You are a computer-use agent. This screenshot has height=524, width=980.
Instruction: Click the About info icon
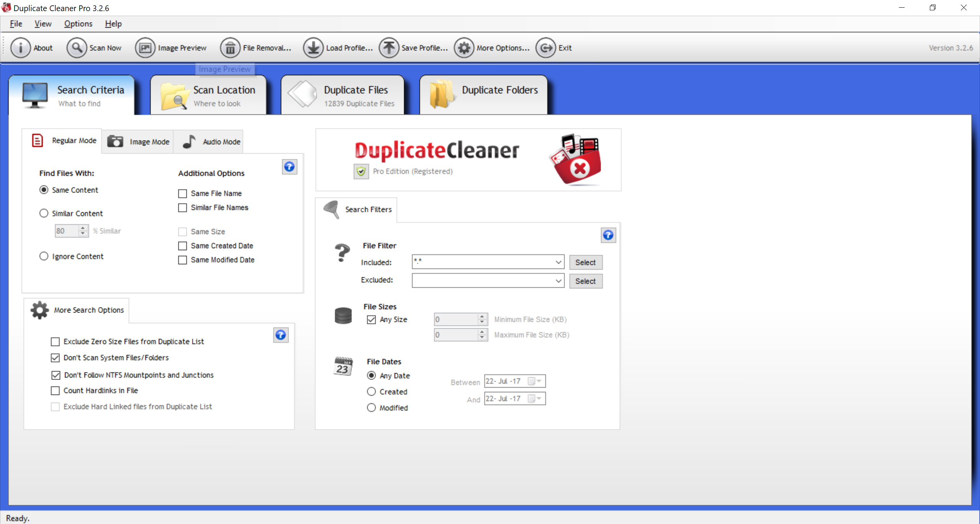point(20,48)
